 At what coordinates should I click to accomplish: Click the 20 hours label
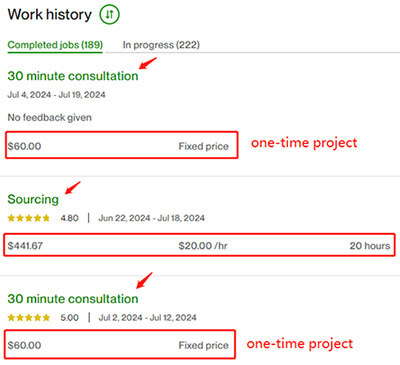[x=370, y=246]
